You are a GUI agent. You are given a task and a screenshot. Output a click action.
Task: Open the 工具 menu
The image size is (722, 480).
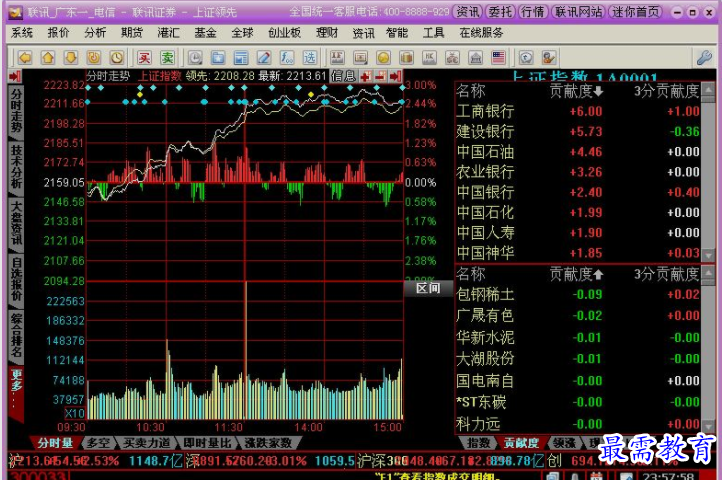point(433,33)
